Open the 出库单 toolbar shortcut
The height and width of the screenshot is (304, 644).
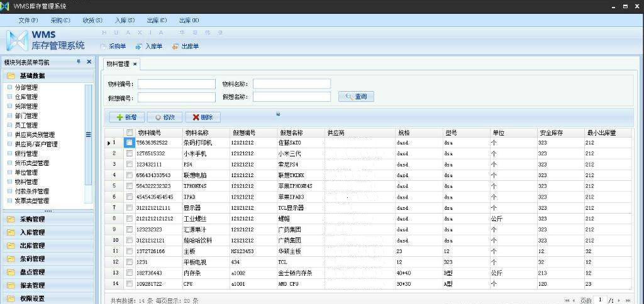click(x=186, y=46)
